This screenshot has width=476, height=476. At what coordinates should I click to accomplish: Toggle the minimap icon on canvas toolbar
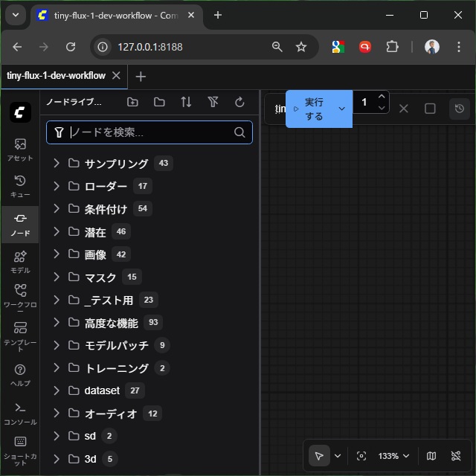tap(431, 456)
